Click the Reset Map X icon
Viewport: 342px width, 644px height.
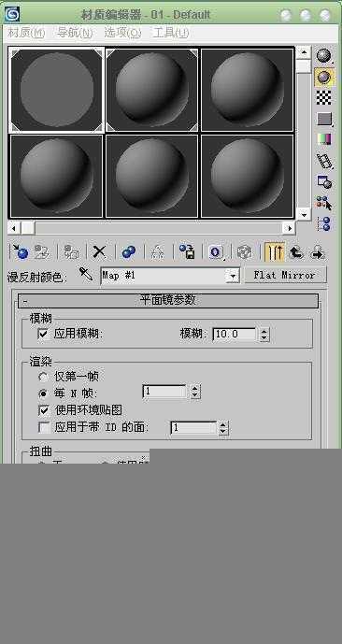click(x=99, y=251)
